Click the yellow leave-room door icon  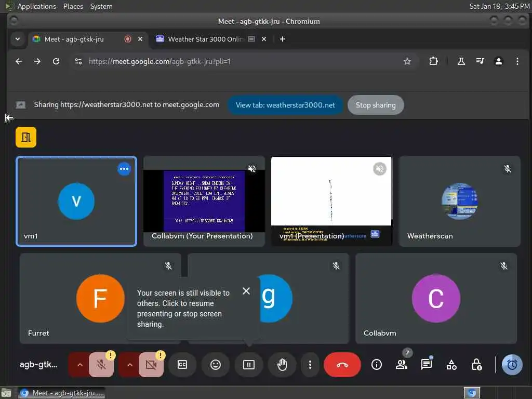point(26,137)
